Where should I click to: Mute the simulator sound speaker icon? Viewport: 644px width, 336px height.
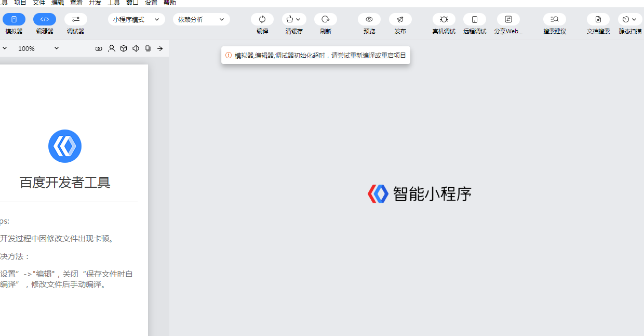(x=136, y=48)
